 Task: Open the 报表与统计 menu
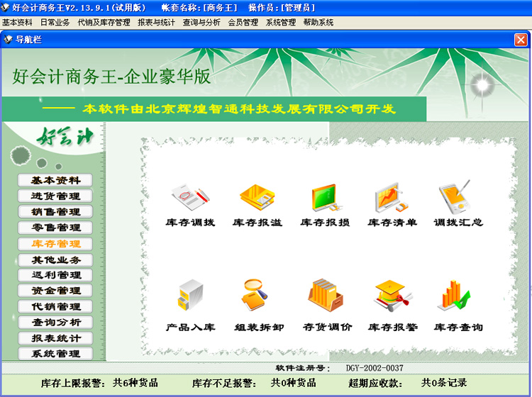(x=157, y=23)
